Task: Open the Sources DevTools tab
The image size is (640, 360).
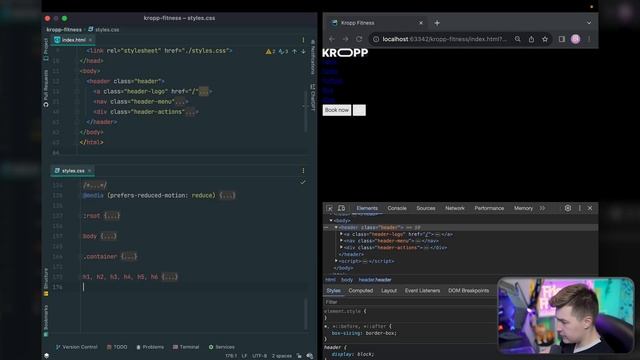Action: (426, 208)
